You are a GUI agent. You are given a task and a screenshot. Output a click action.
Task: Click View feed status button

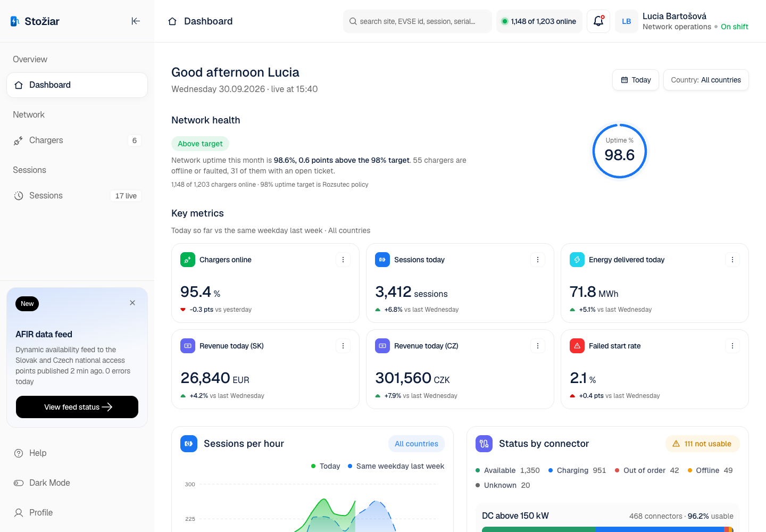tap(77, 407)
